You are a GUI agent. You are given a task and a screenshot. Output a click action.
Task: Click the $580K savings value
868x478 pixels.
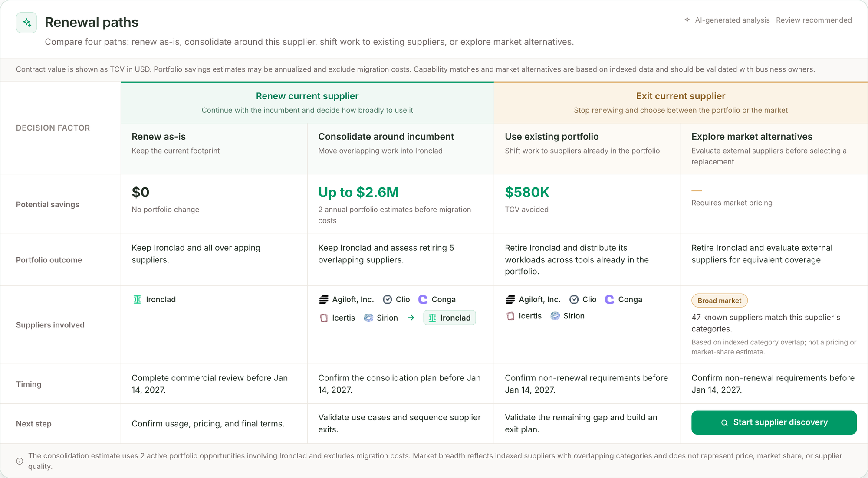(x=527, y=192)
